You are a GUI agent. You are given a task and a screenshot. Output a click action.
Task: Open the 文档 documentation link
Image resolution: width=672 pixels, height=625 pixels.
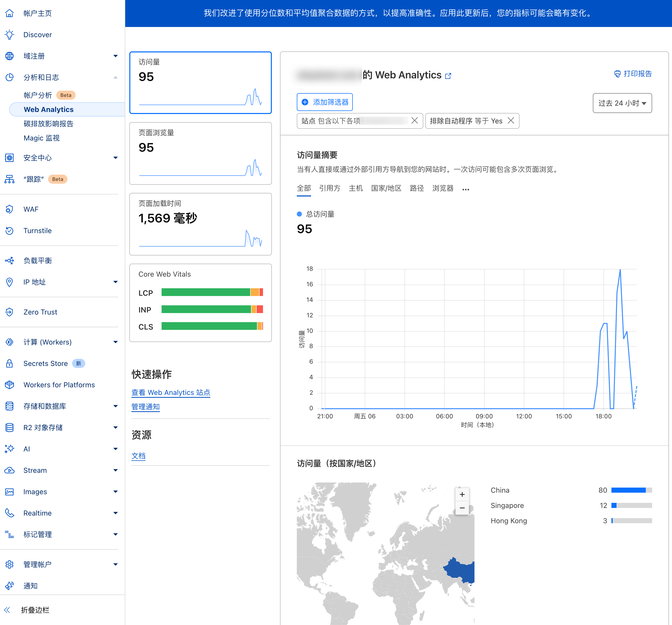(x=138, y=456)
